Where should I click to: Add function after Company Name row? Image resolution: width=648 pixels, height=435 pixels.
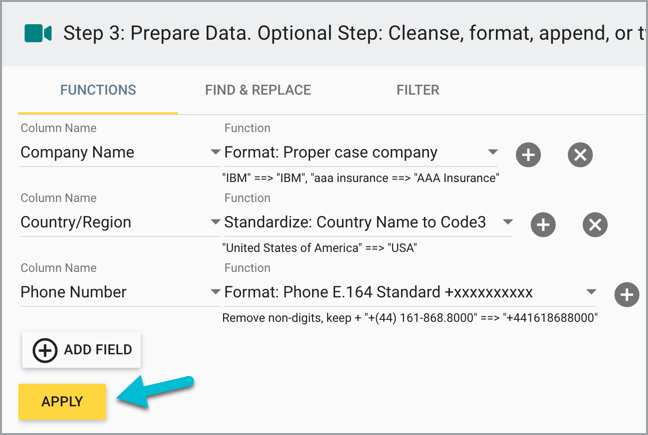[x=528, y=155]
